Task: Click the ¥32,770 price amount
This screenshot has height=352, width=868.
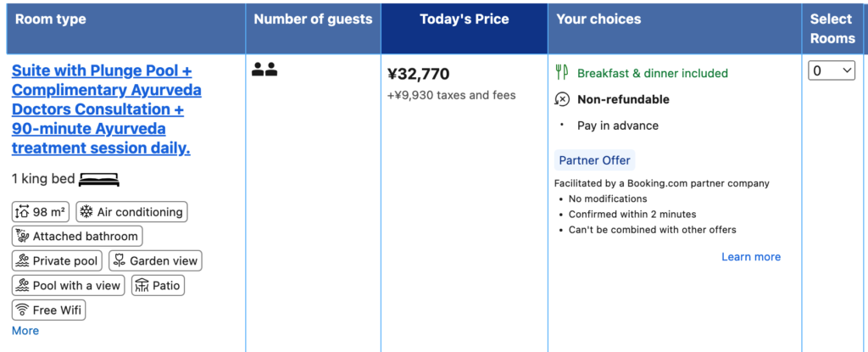Action: (419, 74)
